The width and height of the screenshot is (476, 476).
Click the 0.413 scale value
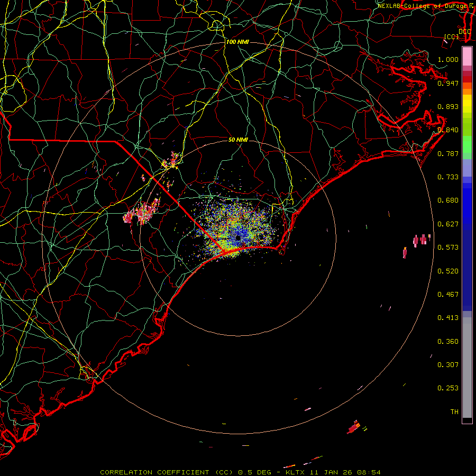pyautogui.click(x=448, y=318)
